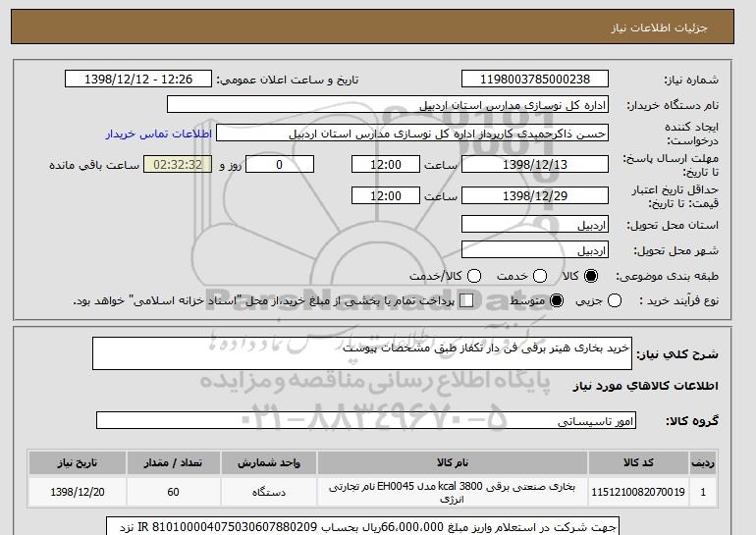Click the deposit note text with 66,000,000

(362, 527)
